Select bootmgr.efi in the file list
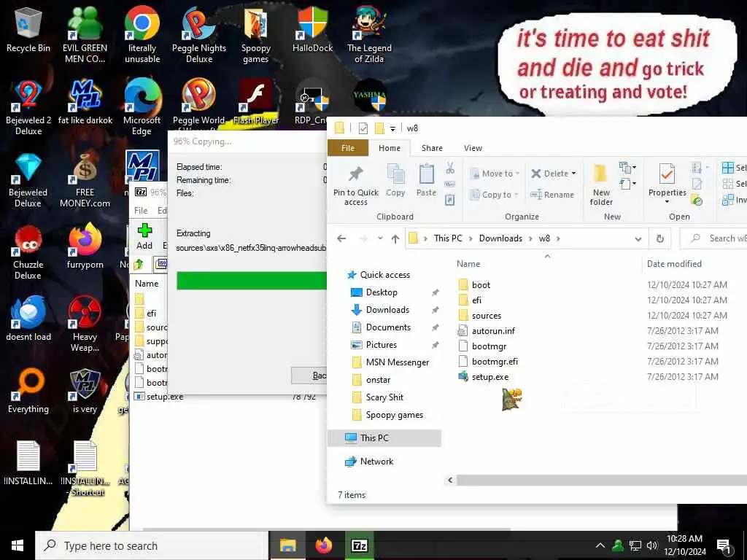Image resolution: width=747 pixels, height=560 pixels. (x=495, y=361)
